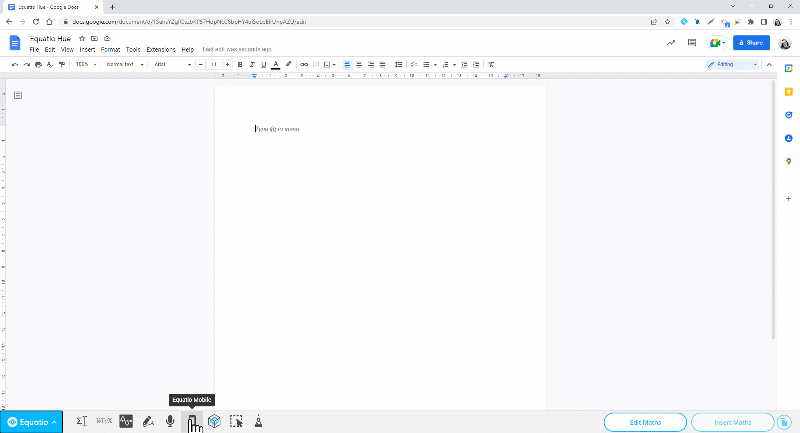This screenshot has width=800, height=433.
Task: Open Google Meet call options
Action: click(716, 43)
